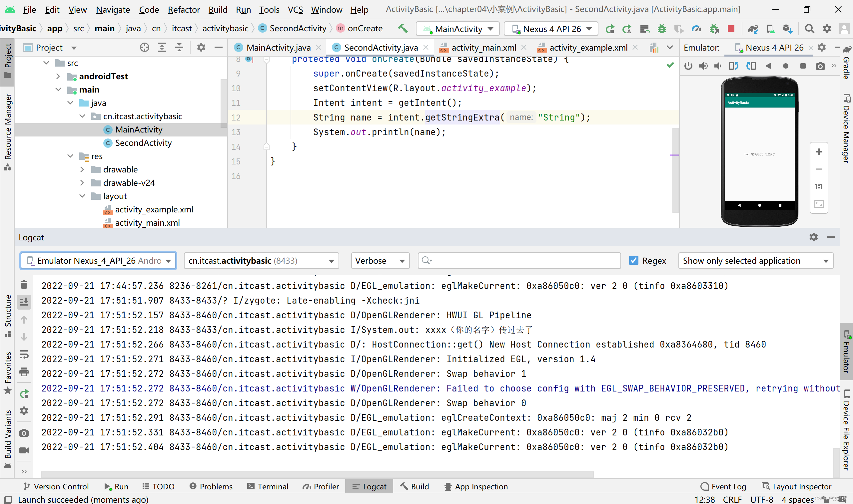
Task: Toggle soft-wrap in the logcat toolbar
Action: tap(24, 355)
